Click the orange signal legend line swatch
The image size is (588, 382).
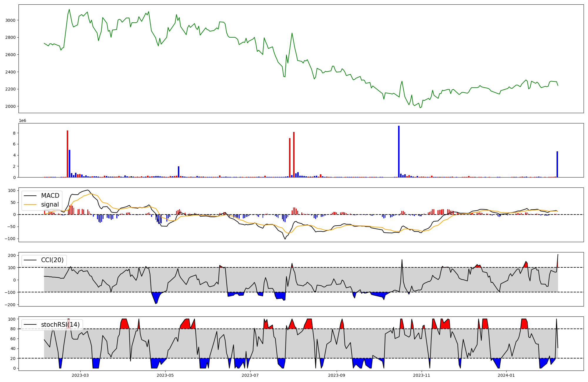[x=30, y=205]
